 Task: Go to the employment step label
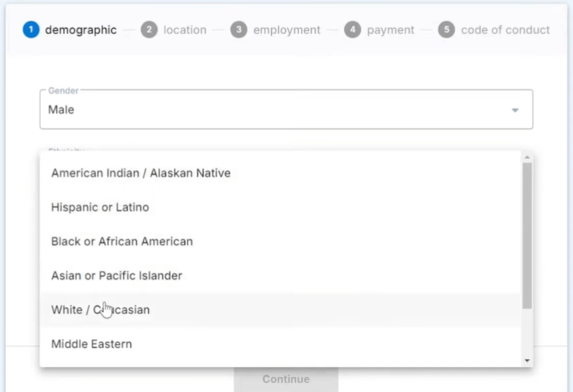(287, 30)
